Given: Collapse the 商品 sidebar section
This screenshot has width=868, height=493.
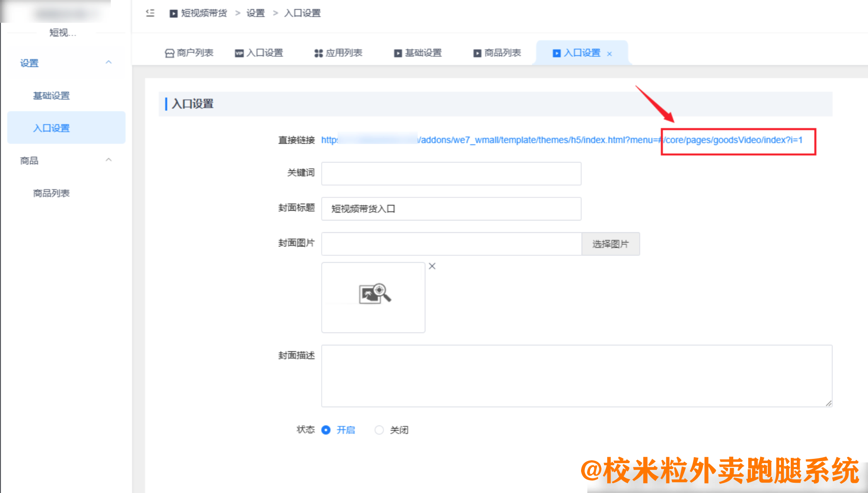Looking at the screenshot, I should tap(109, 160).
